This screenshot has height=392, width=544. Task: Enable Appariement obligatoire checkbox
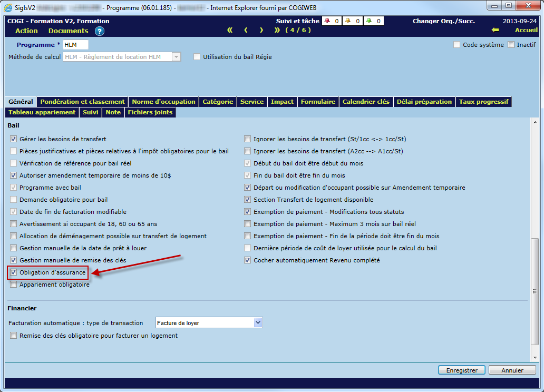click(x=14, y=285)
